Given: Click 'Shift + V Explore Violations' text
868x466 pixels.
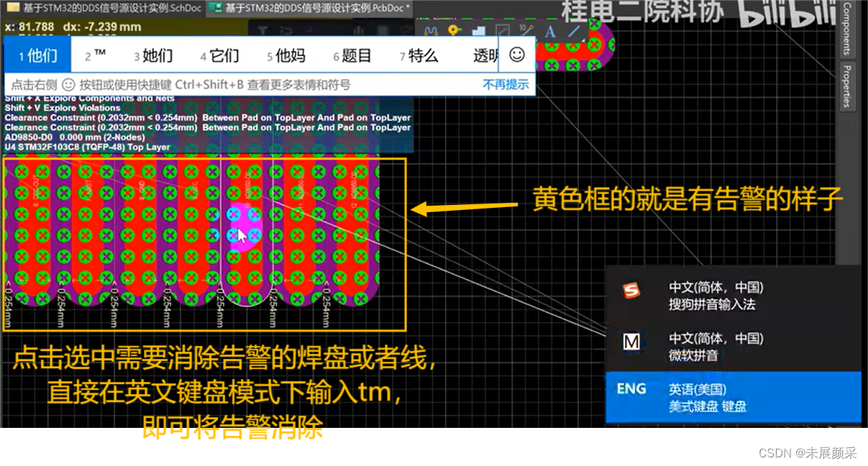Looking at the screenshot, I should pyautogui.click(x=63, y=108).
